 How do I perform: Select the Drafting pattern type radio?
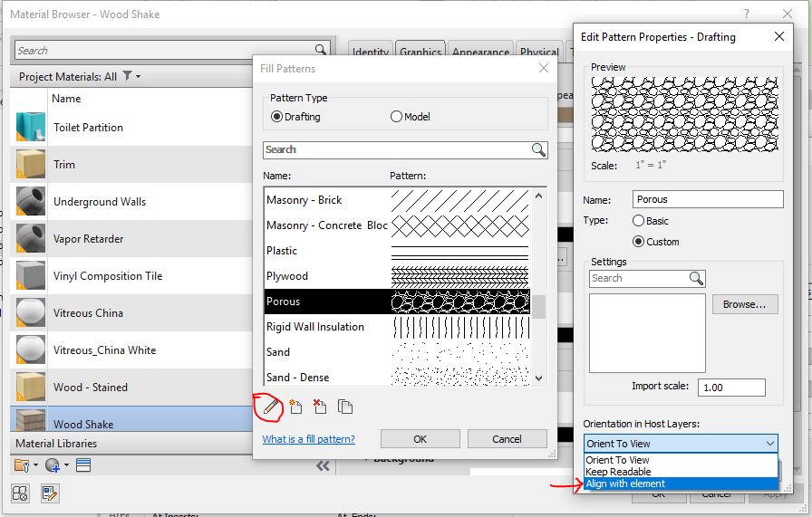pos(276,117)
